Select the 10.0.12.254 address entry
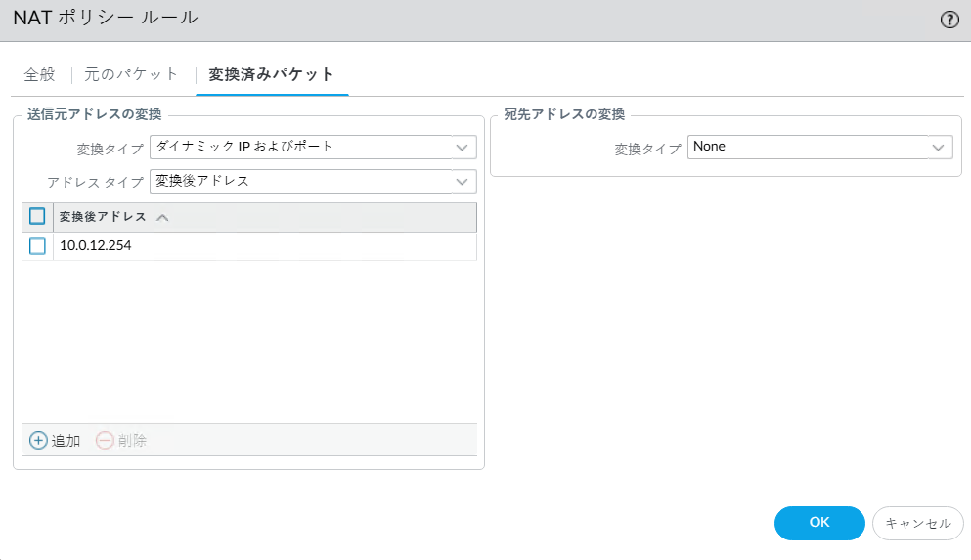971x560 pixels. [x=96, y=246]
